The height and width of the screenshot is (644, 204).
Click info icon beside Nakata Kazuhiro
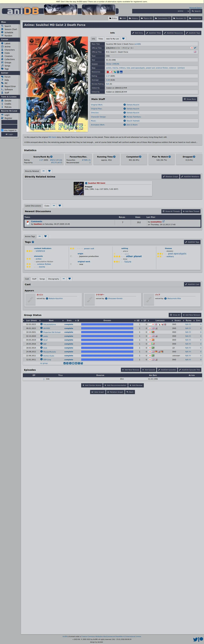[x=47, y=299]
